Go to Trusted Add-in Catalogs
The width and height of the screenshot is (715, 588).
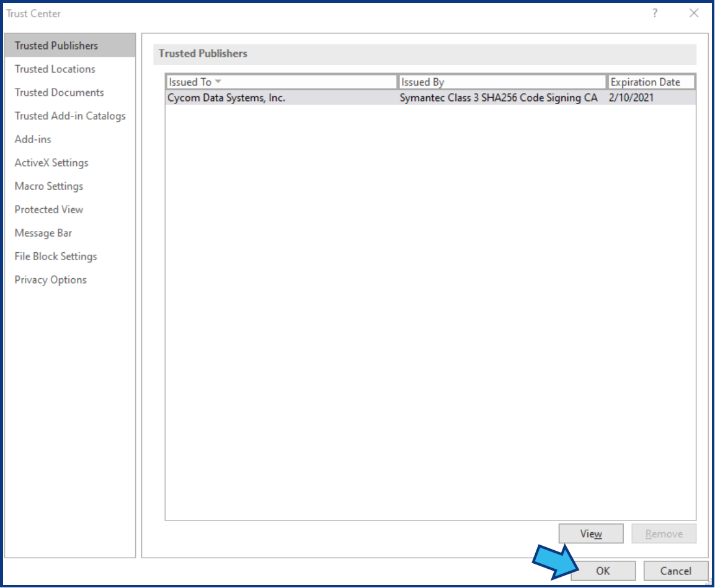pyautogui.click(x=70, y=116)
